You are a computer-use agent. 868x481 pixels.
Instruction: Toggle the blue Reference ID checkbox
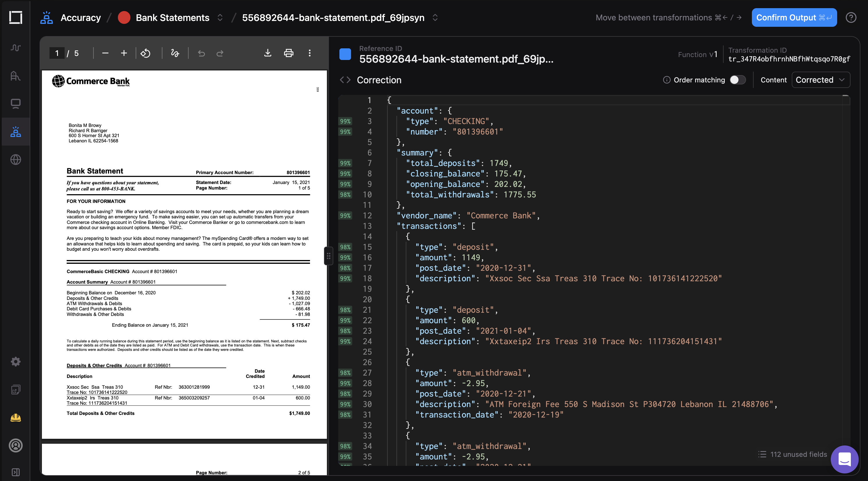tap(345, 54)
